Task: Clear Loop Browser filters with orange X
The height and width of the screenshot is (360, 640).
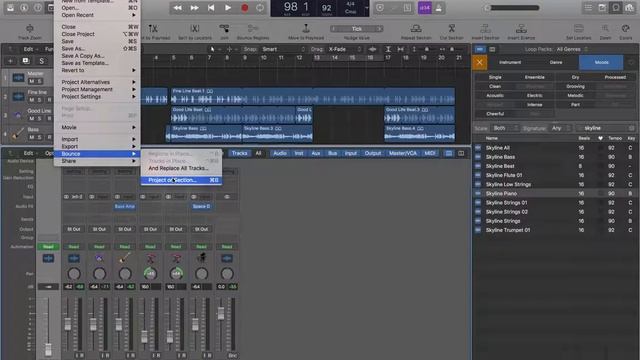Action: (x=480, y=62)
